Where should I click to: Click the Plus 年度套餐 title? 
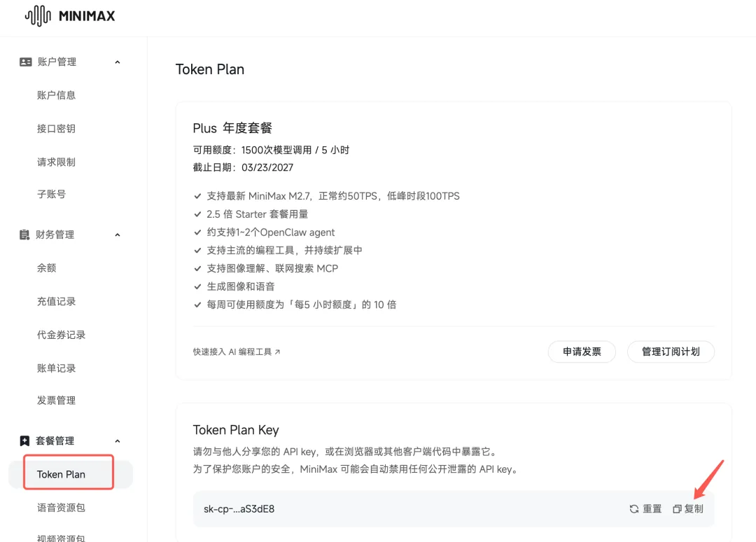232,128
